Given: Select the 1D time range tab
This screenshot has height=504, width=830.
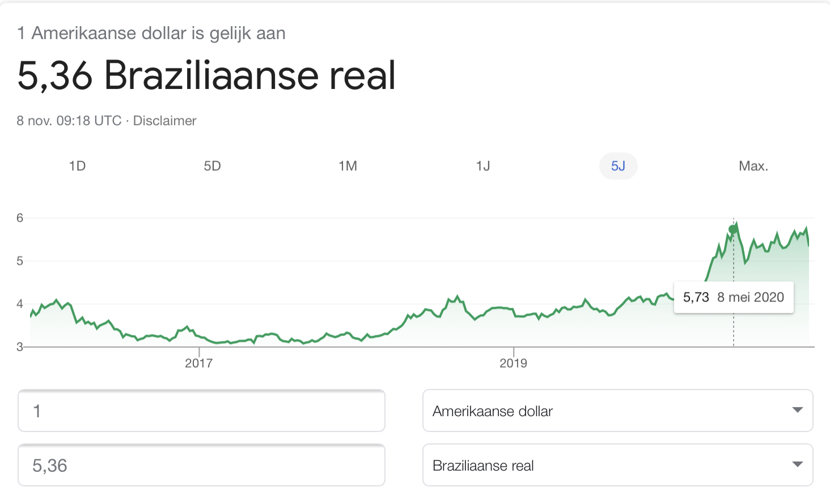Looking at the screenshot, I should [x=77, y=166].
